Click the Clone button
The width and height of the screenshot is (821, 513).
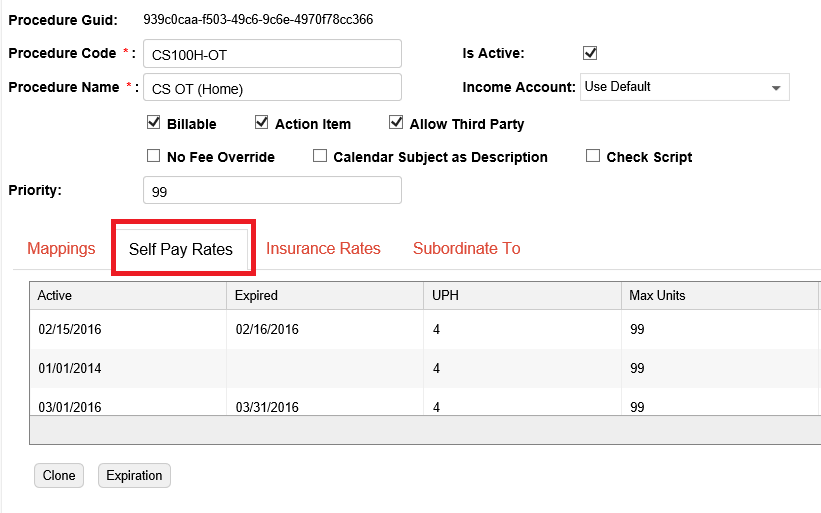click(x=59, y=475)
